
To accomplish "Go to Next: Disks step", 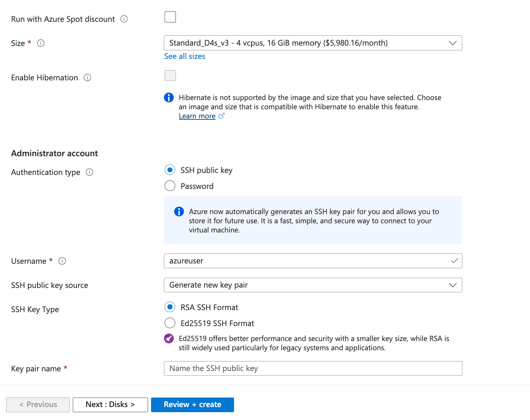I will coord(110,405).
